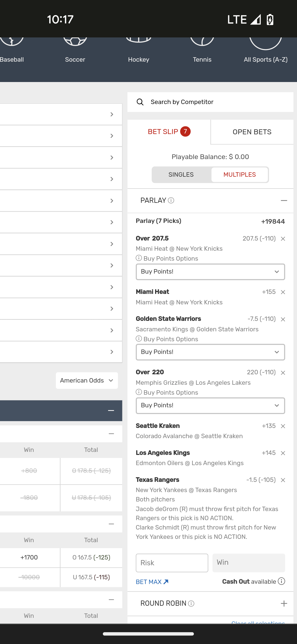The height and width of the screenshot is (644, 297).
Task: Expand the Round Robin section
Action: click(284, 604)
